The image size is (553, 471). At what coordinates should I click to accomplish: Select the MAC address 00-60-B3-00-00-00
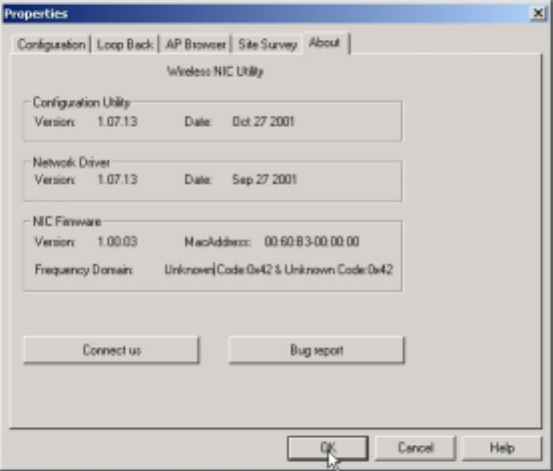click(x=312, y=242)
